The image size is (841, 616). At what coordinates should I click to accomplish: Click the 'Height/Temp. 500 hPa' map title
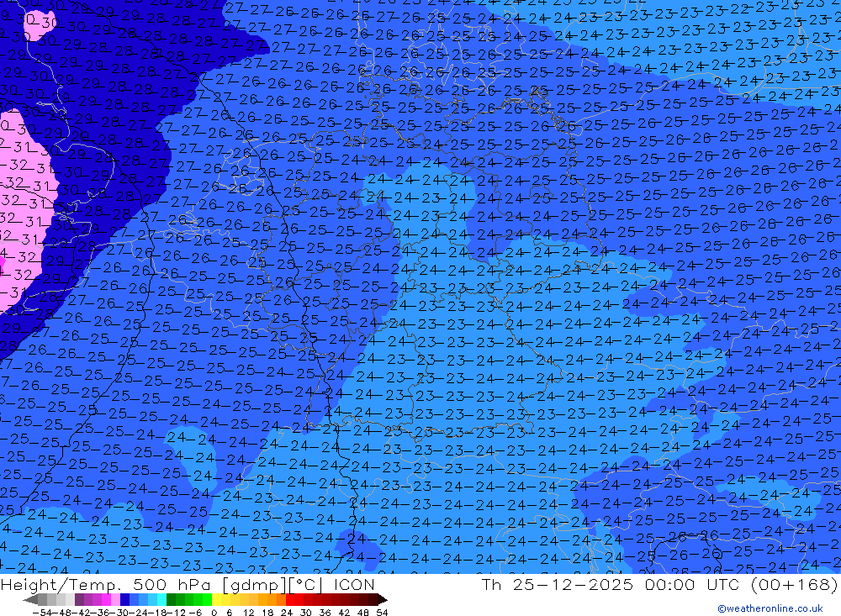[x=108, y=584]
